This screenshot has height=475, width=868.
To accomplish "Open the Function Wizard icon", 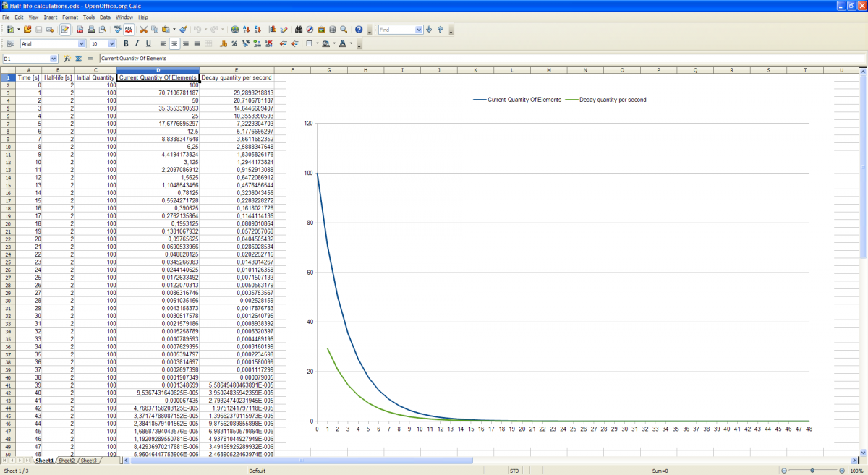I will (x=67, y=59).
